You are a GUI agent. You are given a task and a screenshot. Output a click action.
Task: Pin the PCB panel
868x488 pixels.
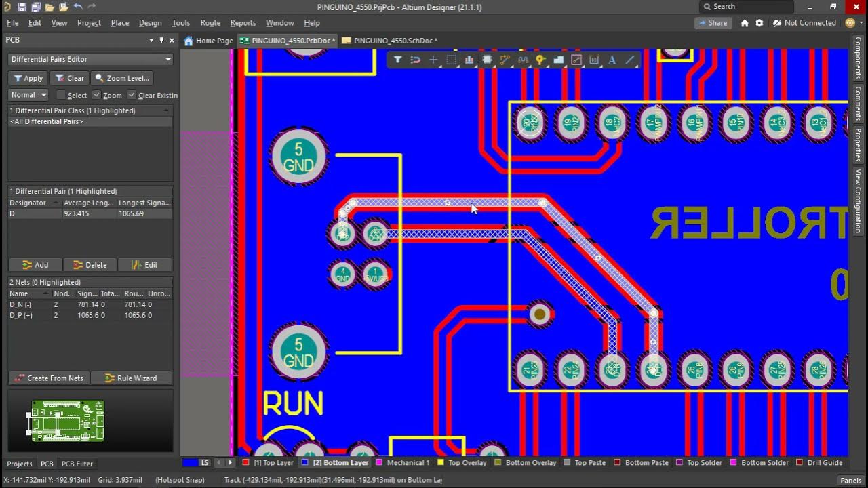pos(161,40)
